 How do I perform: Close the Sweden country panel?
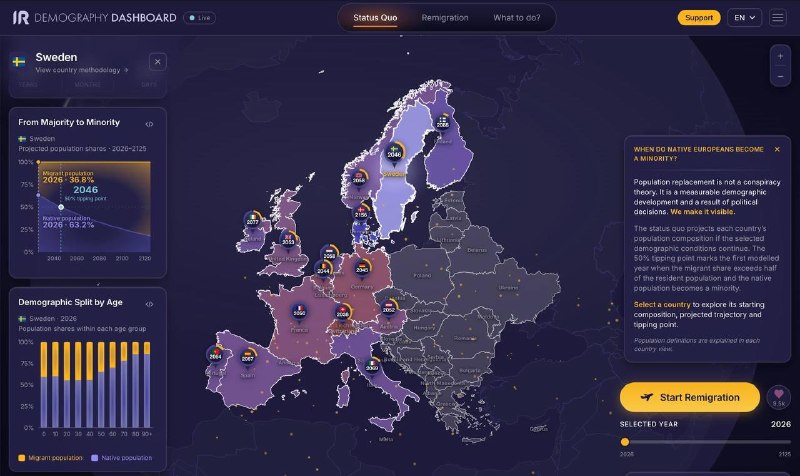tap(158, 62)
